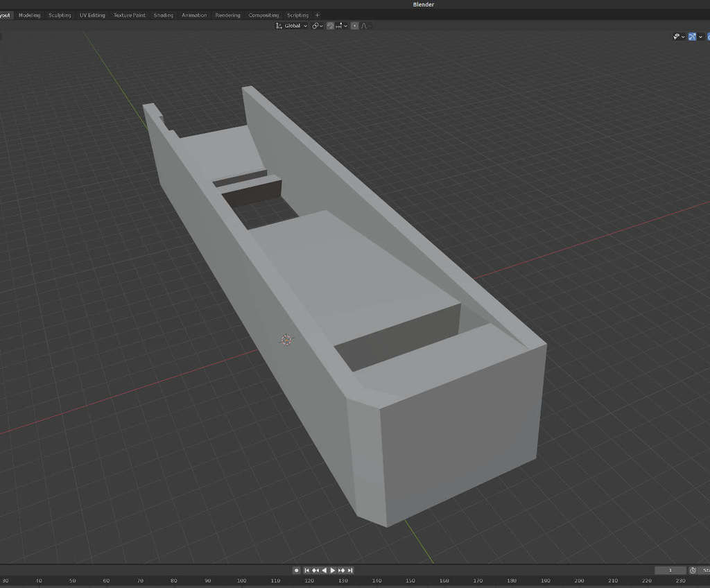This screenshot has height=588, width=710.
Task: Jump to the timeline end frame
Action: click(350, 570)
